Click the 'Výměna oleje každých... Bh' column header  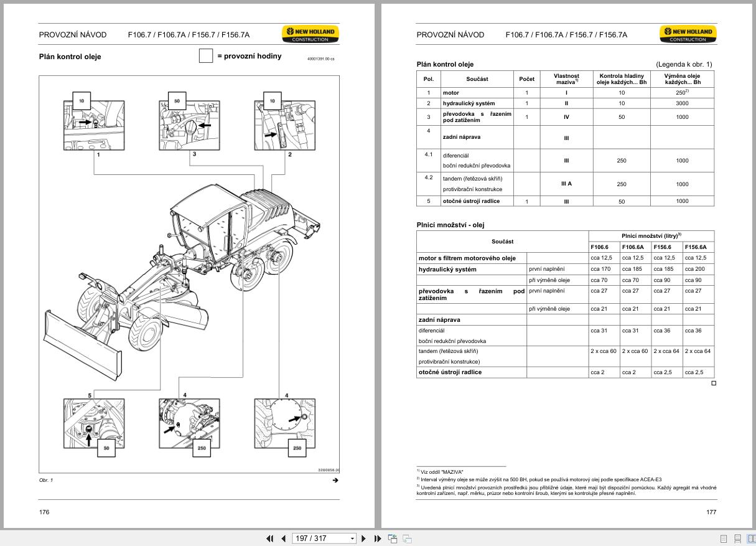pyautogui.click(x=683, y=79)
